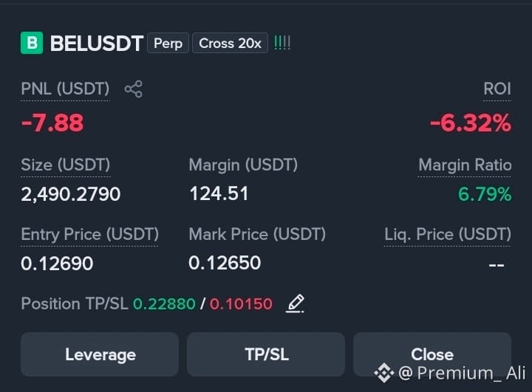Click the Margin Ratio label
The image size is (532, 392).
pos(465,165)
